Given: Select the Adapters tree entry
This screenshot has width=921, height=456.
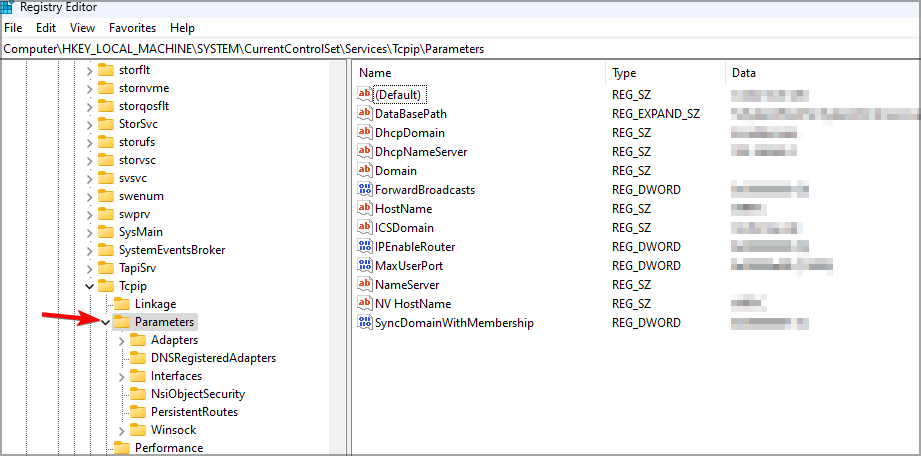Looking at the screenshot, I should click(174, 340).
